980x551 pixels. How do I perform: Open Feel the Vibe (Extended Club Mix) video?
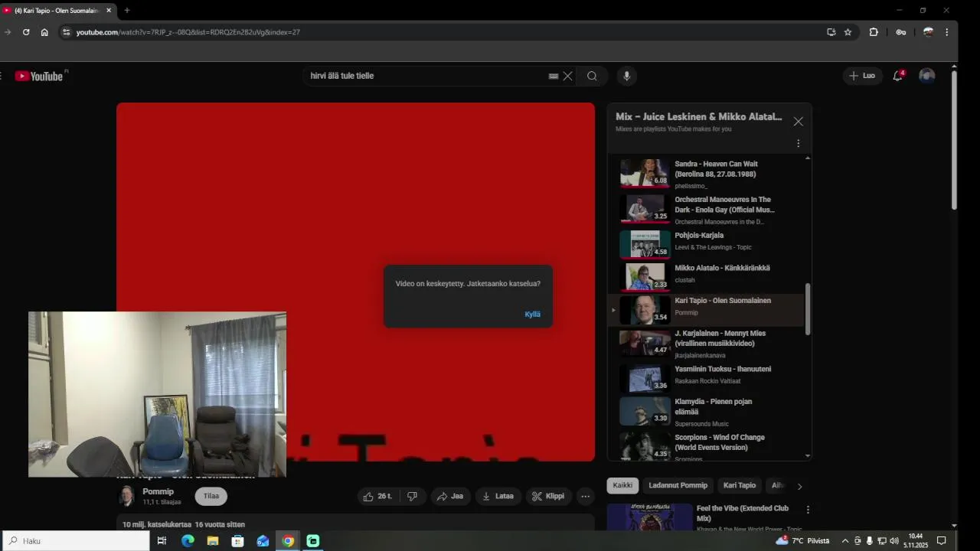pos(742,513)
